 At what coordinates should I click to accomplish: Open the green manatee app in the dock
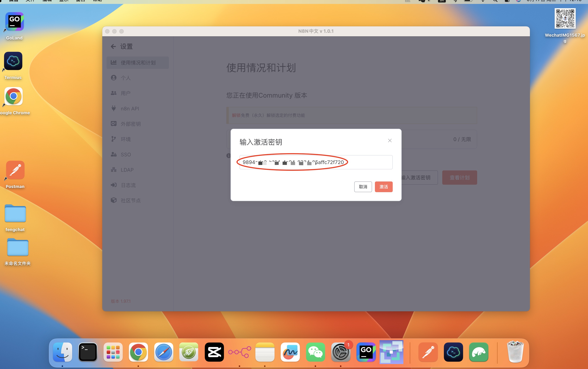click(479, 352)
